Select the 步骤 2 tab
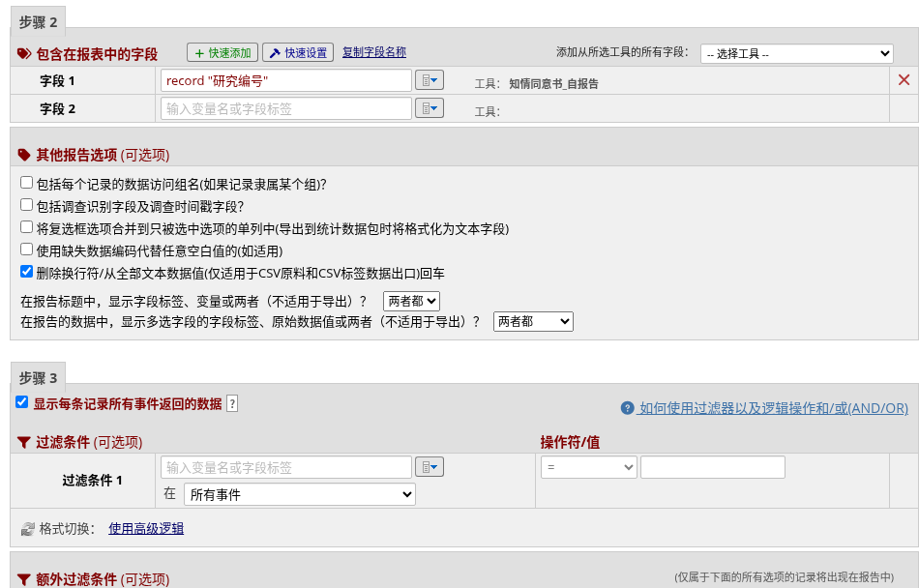The width and height of the screenshot is (919, 588). coord(38,21)
